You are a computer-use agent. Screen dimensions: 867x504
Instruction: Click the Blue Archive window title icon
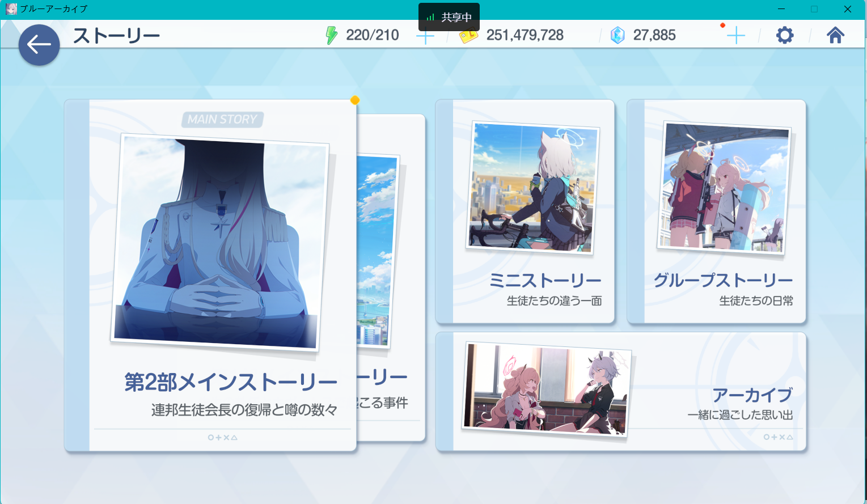(x=11, y=9)
